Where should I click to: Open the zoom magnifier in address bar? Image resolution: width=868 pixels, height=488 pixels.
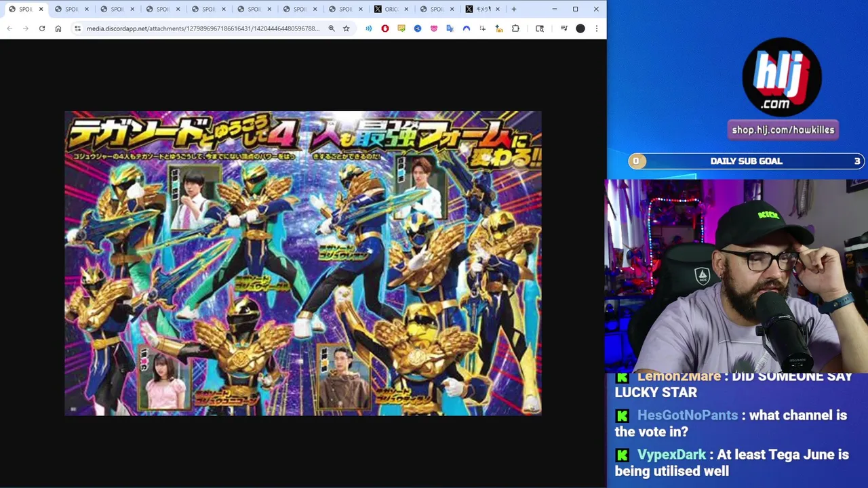pos(332,28)
